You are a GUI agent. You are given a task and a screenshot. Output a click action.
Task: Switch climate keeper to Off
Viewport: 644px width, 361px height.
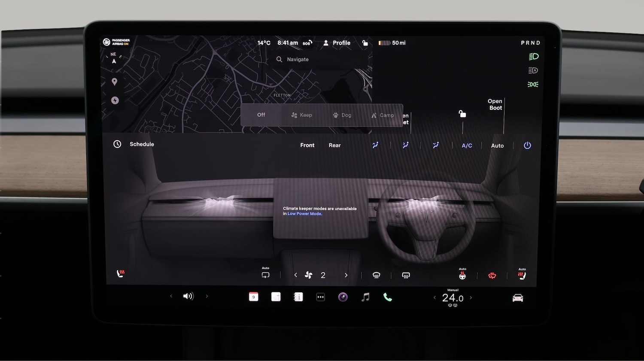tap(261, 115)
